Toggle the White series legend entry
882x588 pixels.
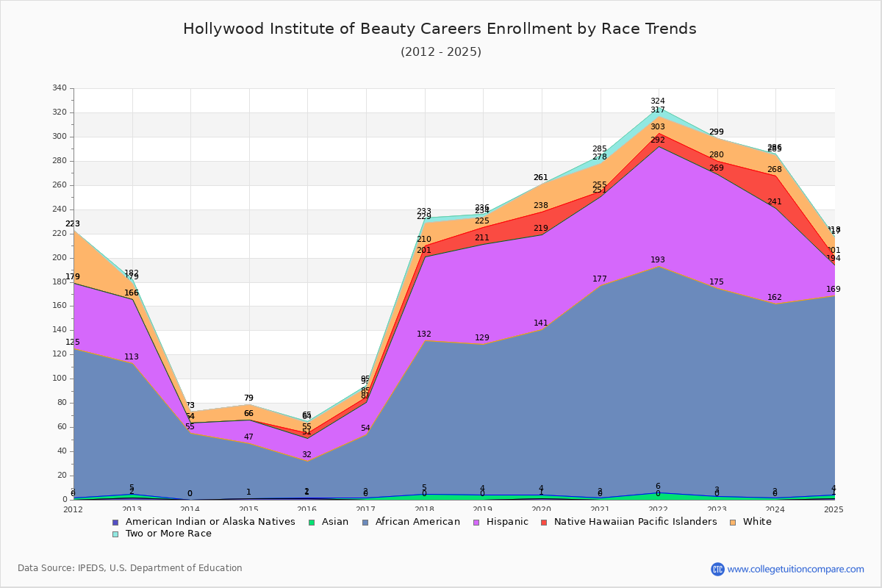[750, 522]
